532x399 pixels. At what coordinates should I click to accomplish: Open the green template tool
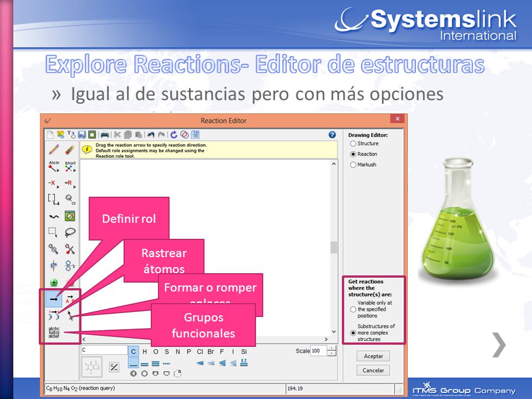point(70,216)
